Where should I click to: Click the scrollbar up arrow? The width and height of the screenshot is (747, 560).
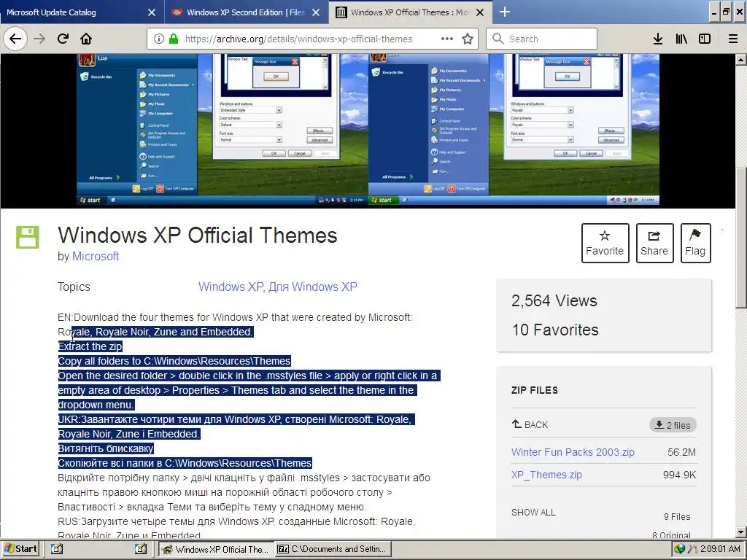point(741,60)
